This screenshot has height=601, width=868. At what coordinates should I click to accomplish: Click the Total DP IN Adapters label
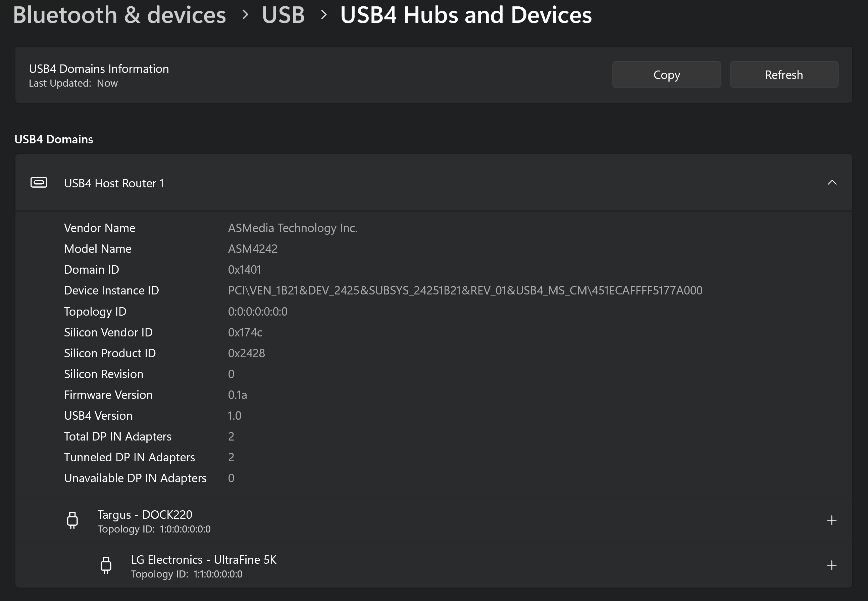[118, 437]
